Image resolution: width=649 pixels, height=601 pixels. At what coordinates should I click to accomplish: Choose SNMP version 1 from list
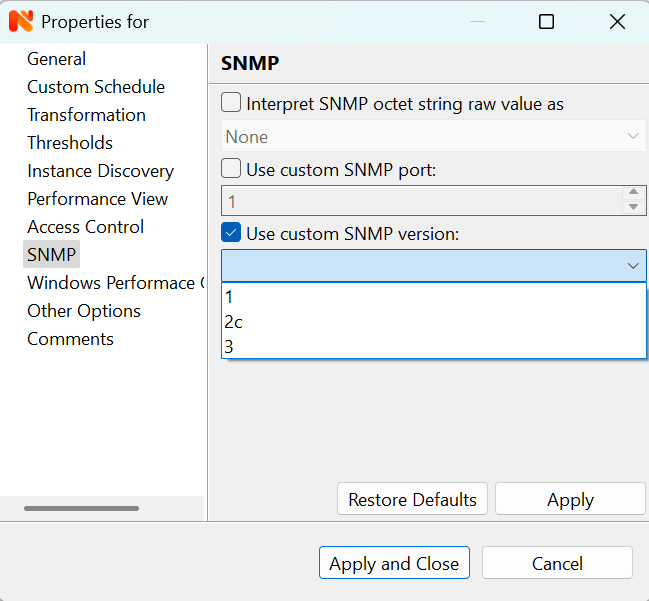(x=433, y=297)
